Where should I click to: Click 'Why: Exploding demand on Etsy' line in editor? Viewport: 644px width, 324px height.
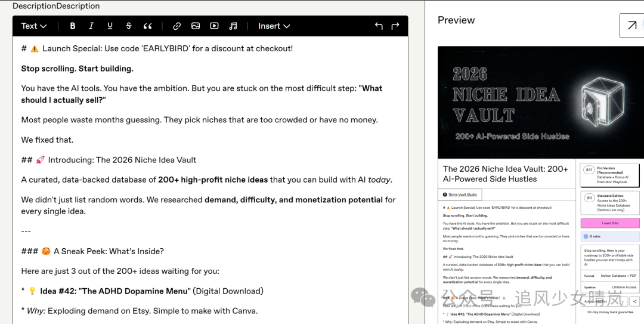(x=140, y=311)
